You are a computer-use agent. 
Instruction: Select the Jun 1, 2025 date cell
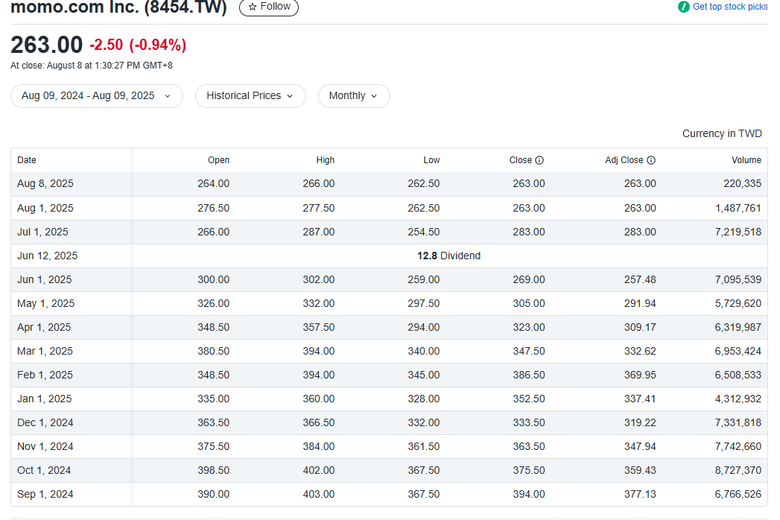(44, 280)
